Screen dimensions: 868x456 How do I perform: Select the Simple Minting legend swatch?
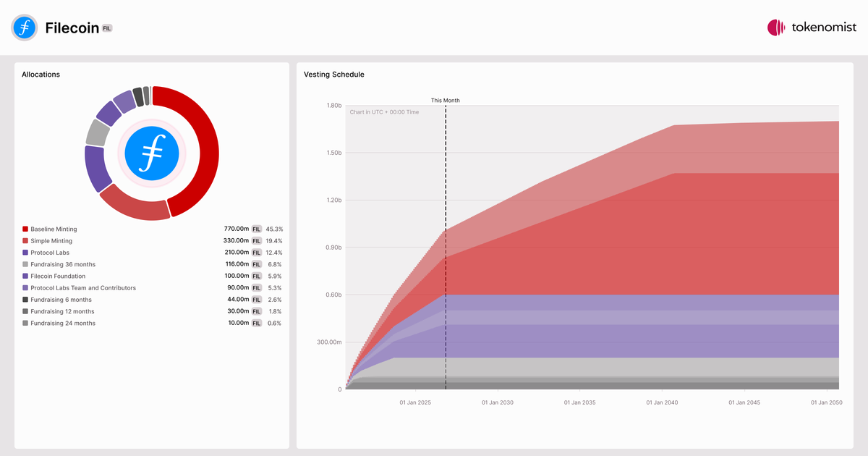coord(25,240)
